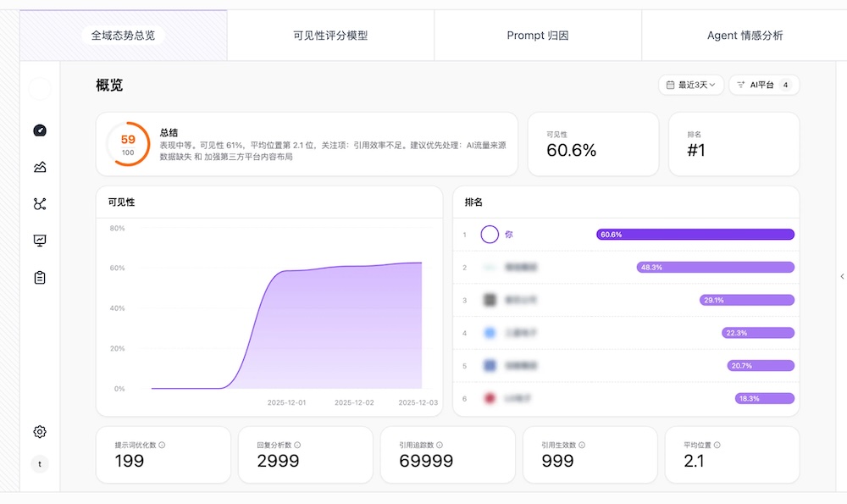Expand the AI平台 platform filter
The image size is (847, 504).
click(x=764, y=85)
